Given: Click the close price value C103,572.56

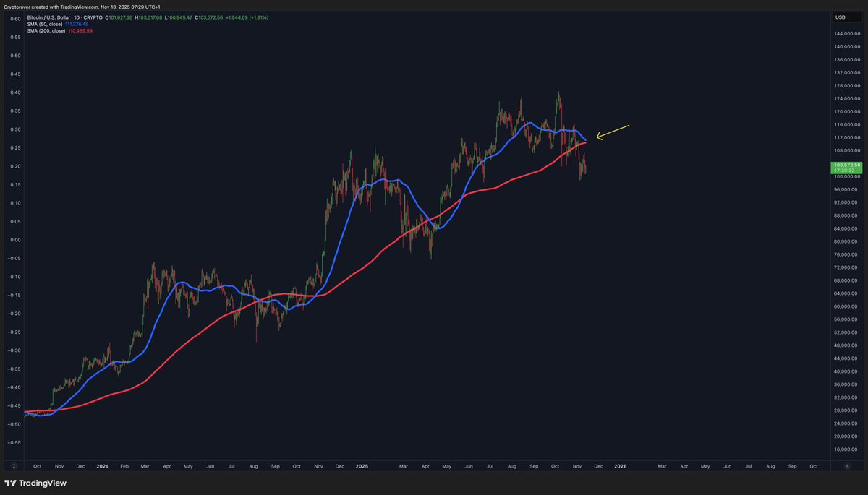Looking at the screenshot, I should (x=210, y=17).
